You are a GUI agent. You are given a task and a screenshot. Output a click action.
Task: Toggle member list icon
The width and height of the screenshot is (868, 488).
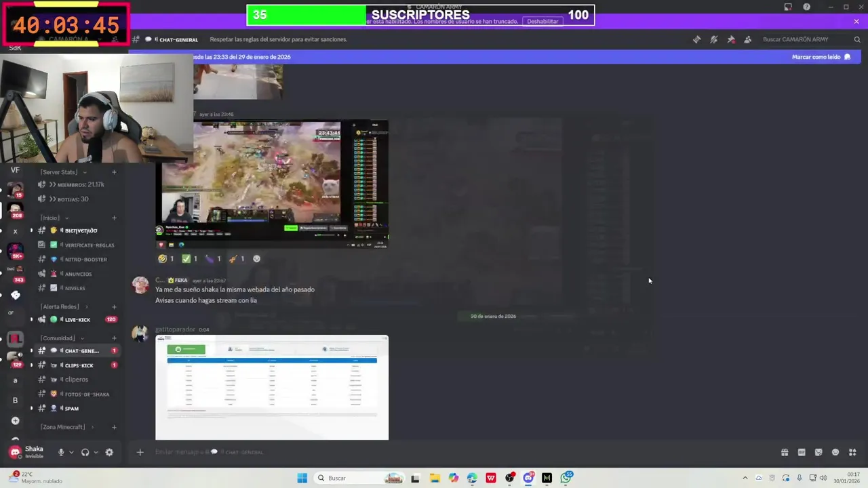pos(748,39)
